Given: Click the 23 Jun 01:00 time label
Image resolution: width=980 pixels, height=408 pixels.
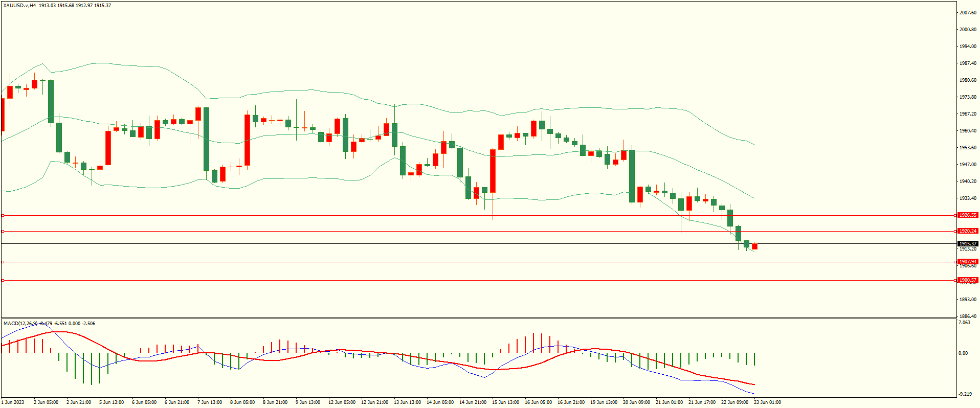Looking at the screenshot, I should tap(767, 402).
